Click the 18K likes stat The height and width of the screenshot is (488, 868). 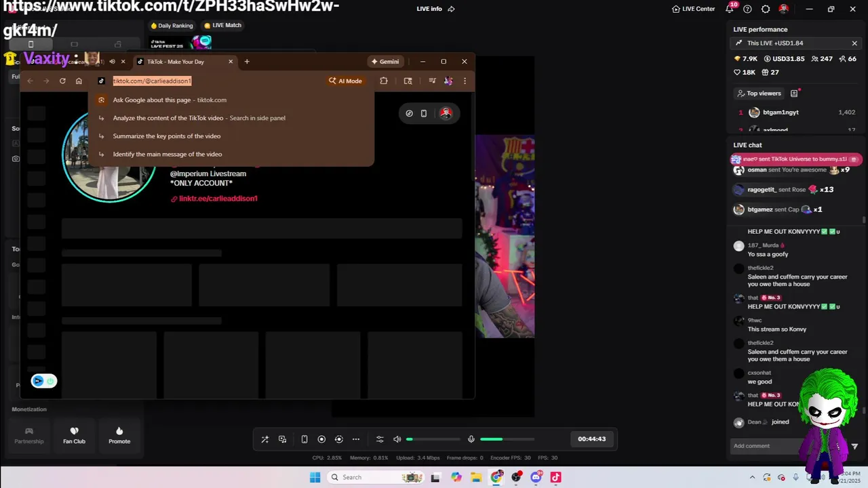745,73
